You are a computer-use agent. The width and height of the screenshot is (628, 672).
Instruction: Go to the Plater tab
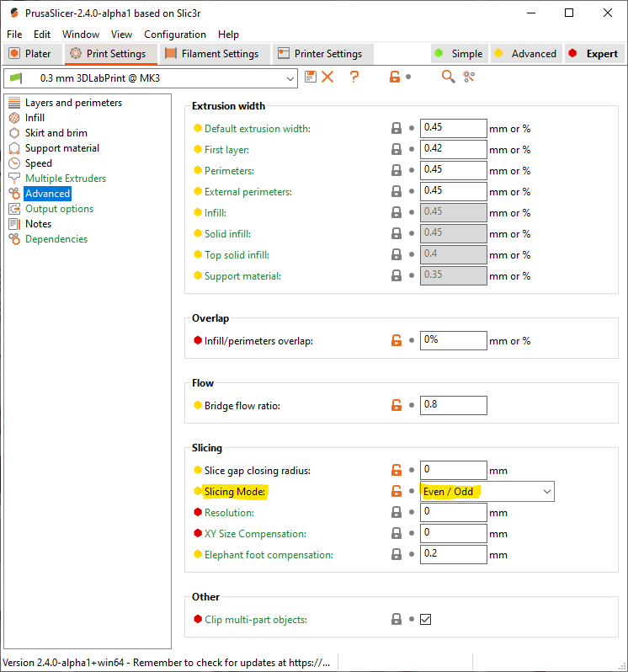30,54
